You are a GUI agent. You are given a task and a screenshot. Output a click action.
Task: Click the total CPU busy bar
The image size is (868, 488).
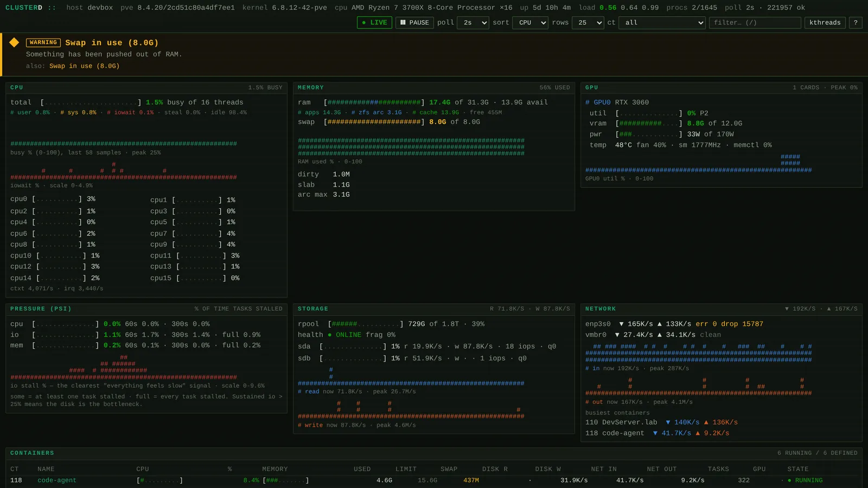coord(91,102)
